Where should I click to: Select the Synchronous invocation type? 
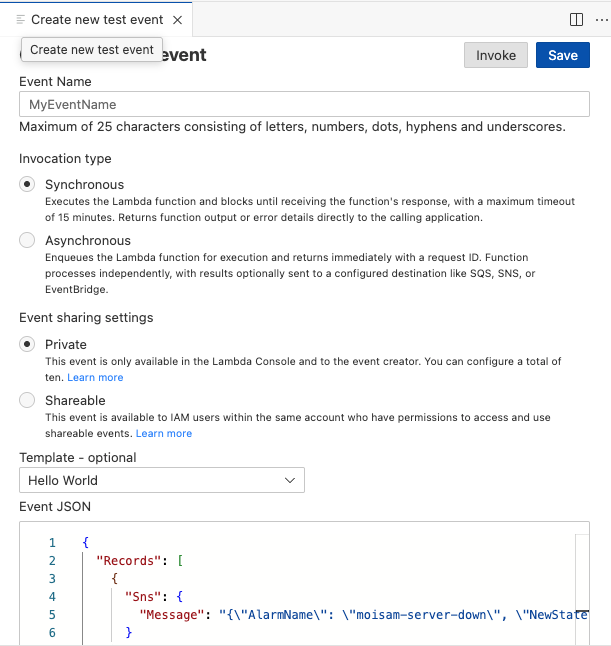click(27, 184)
